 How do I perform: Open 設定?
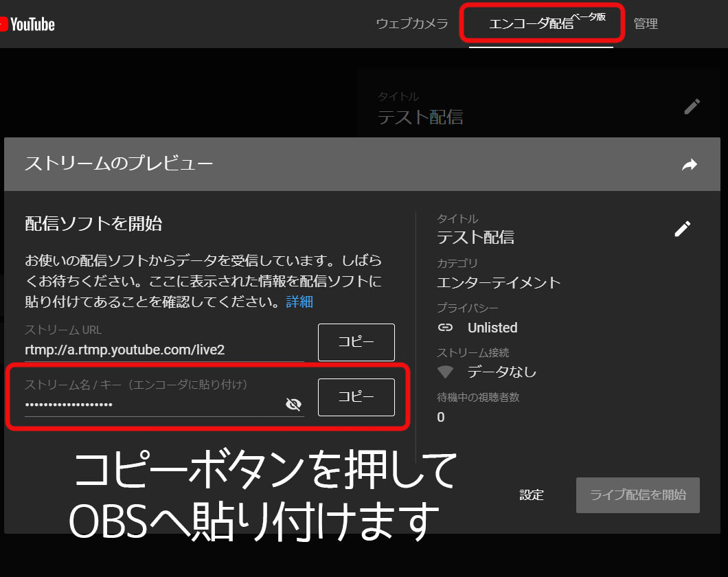tap(531, 495)
